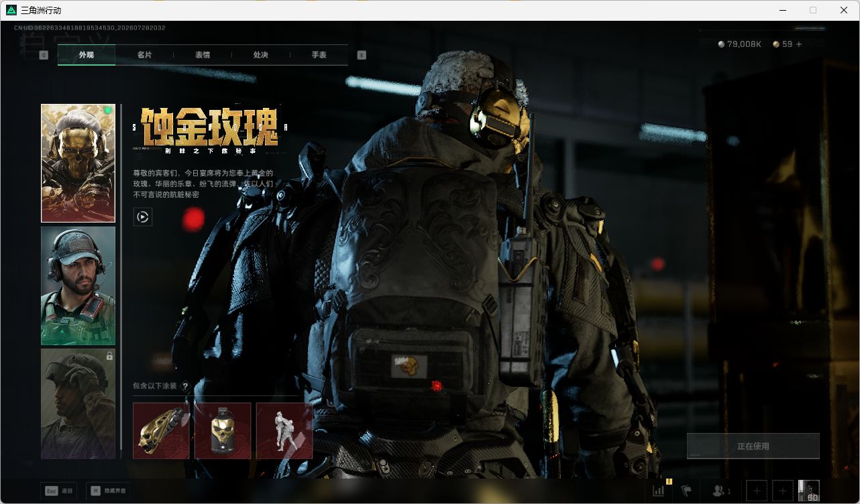Open the 名片 tab
Image resolution: width=860 pixels, height=504 pixels.
point(144,55)
